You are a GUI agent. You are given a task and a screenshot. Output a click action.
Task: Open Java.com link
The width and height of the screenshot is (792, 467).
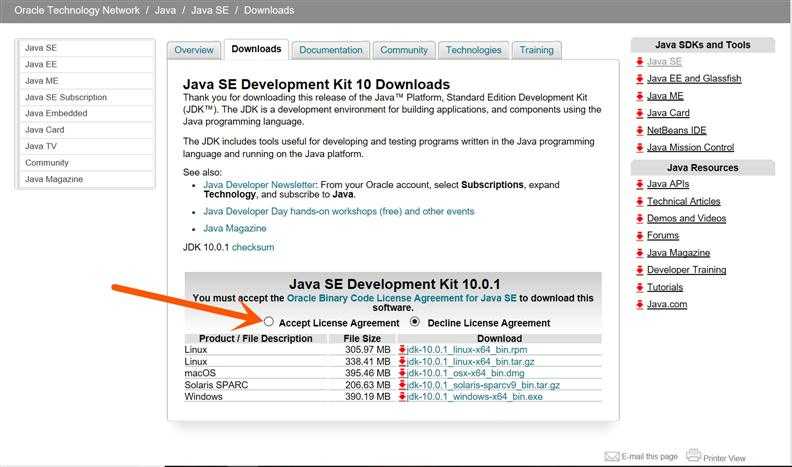[667, 304]
